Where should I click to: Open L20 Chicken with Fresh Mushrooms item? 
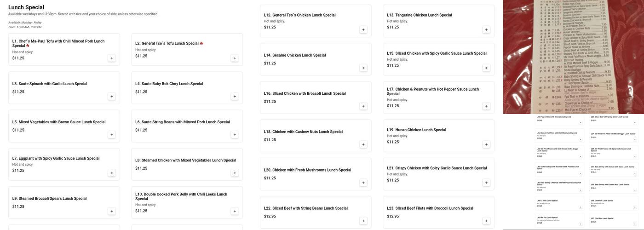(307, 170)
